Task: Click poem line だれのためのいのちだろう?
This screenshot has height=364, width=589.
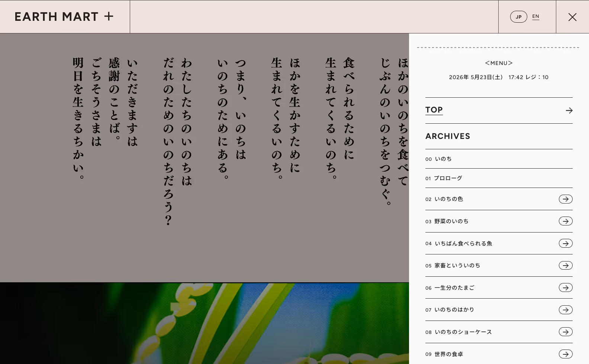Action: click(x=168, y=141)
